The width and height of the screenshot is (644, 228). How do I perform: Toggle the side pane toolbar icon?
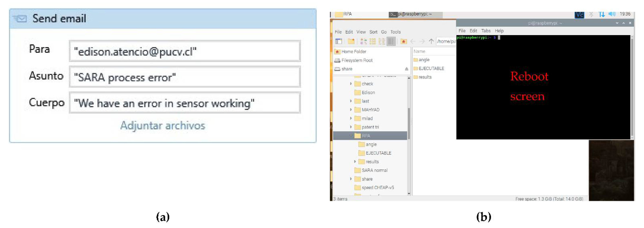pos(339,41)
